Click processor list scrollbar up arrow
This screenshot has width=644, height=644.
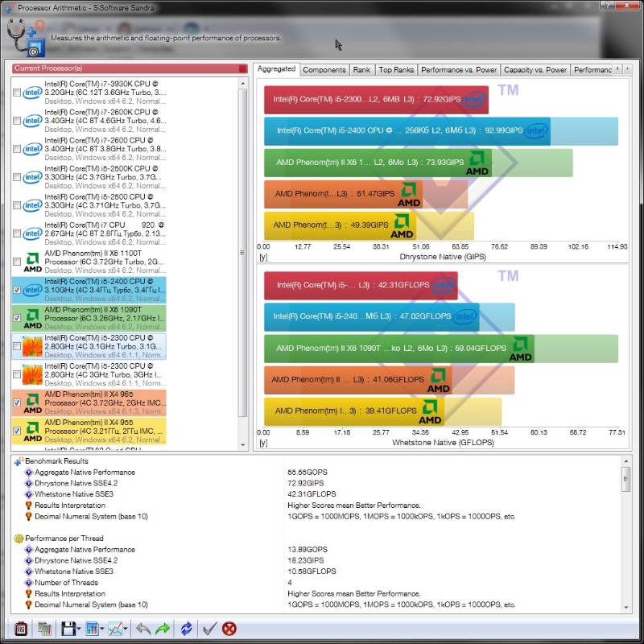point(243,84)
